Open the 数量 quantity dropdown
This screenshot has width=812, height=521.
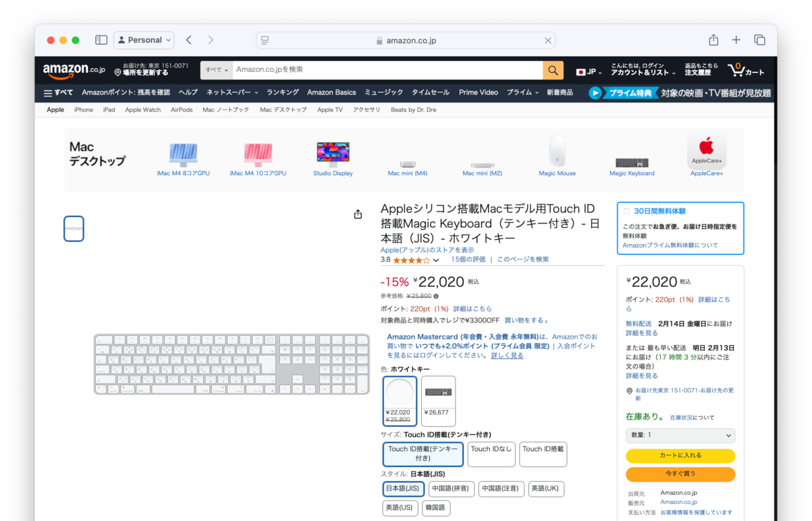[680, 435]
